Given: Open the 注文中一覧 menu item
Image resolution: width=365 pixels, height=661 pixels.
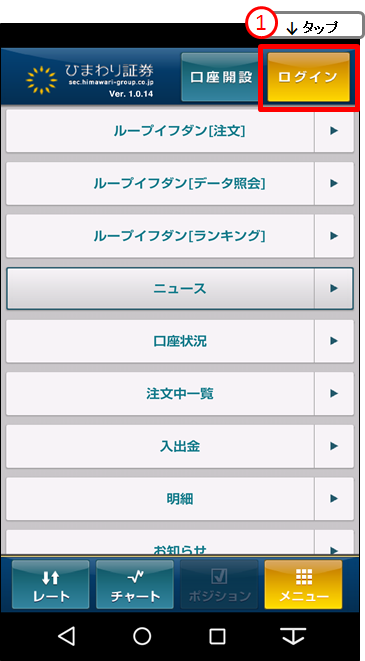Looking at the screenshot, I should click(x=180, y=394).
